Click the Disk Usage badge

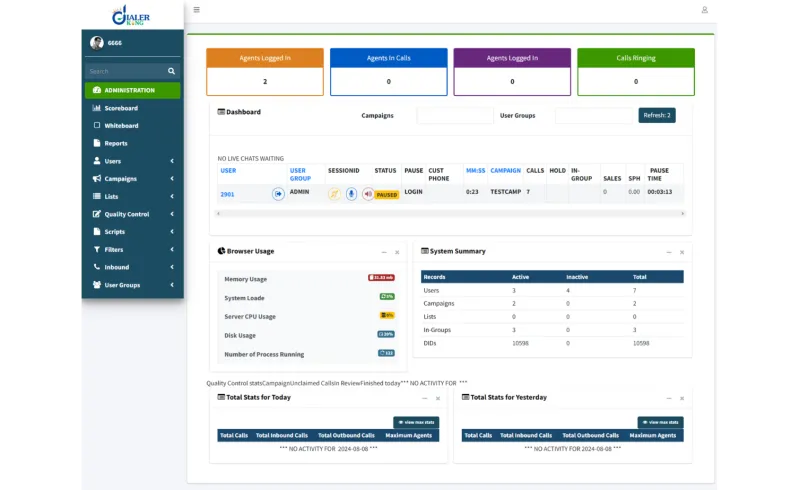[386, 334]
